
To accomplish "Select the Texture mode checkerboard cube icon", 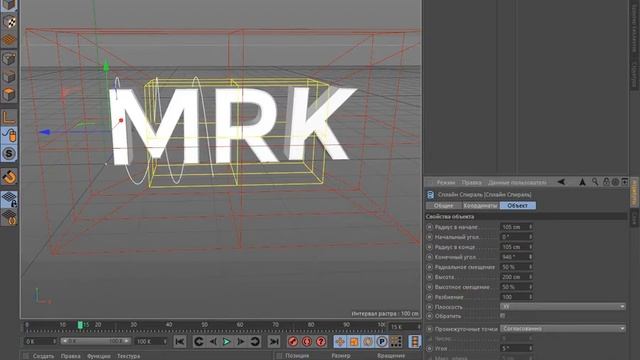I will [9, 22].
